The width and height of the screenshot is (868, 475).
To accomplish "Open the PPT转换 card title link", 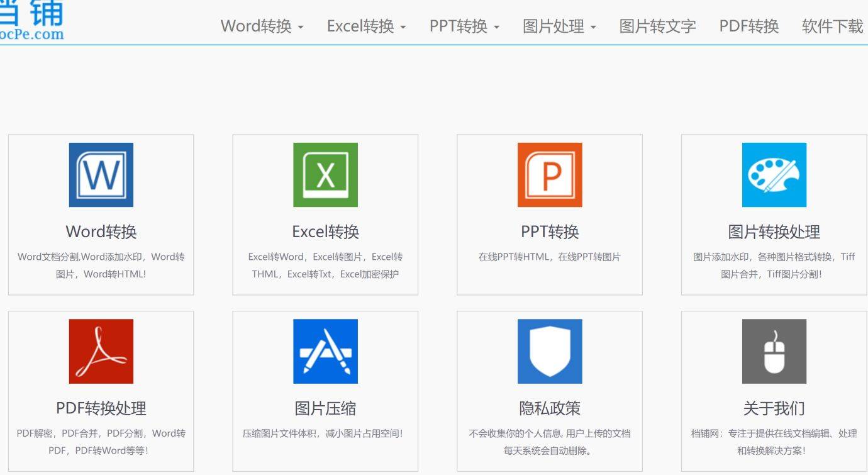I will pyautogui.click(x=550, y=232).
